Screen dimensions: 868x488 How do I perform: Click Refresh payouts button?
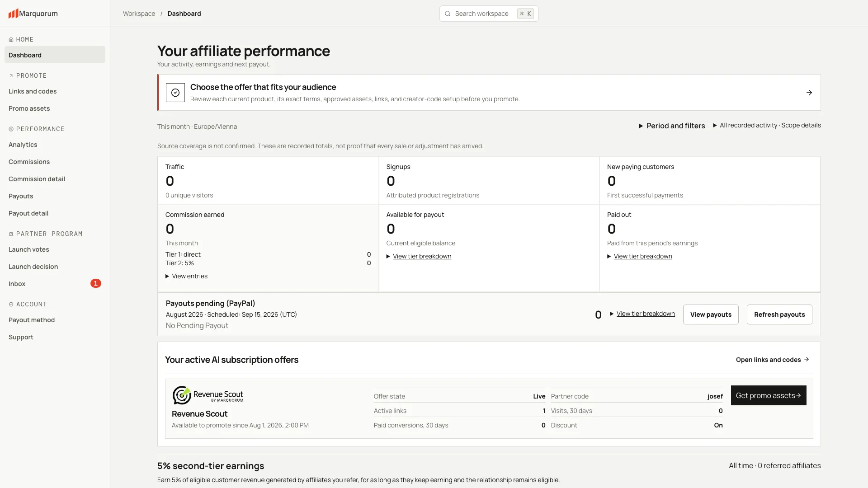click(779, 314)
